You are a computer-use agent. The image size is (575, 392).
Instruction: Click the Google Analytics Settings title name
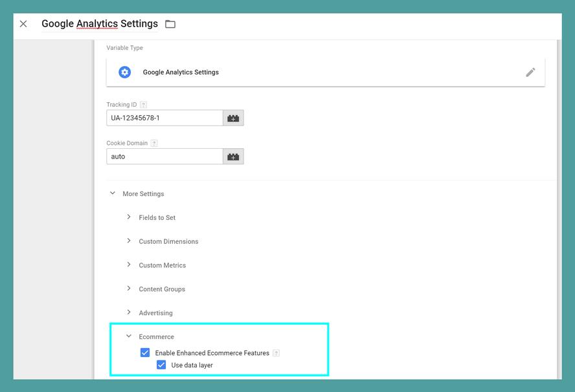point(100,24)
